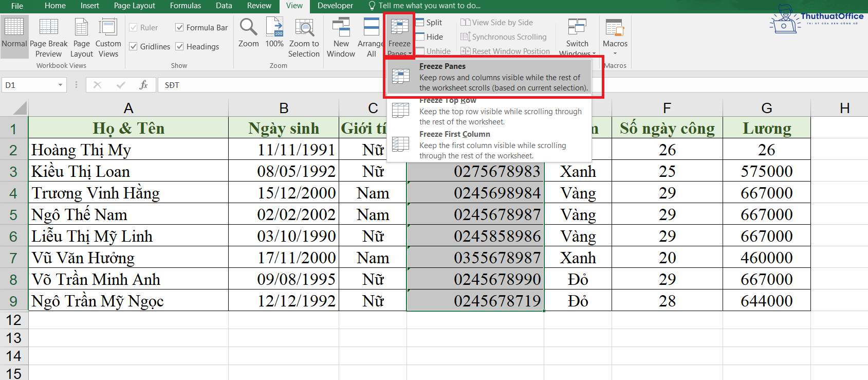Select column G header
This screenshot has width=868, height=380.
point(767,108)
